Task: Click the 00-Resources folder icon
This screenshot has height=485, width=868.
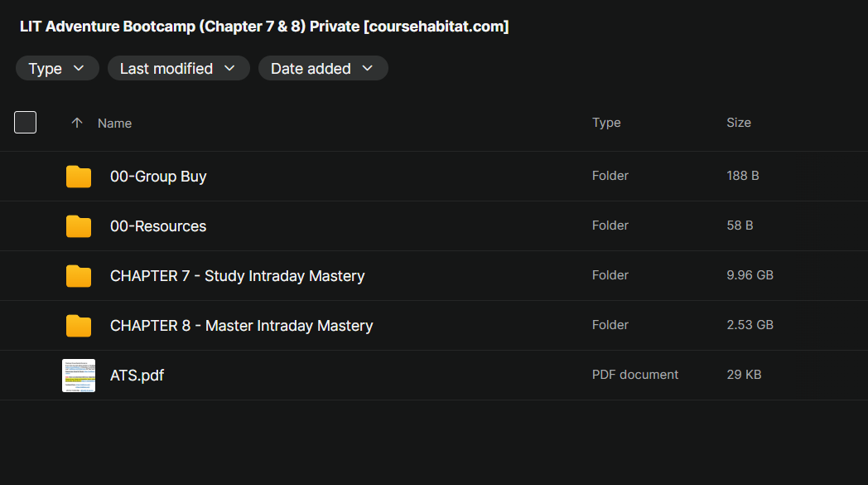Action: (79, 226)
